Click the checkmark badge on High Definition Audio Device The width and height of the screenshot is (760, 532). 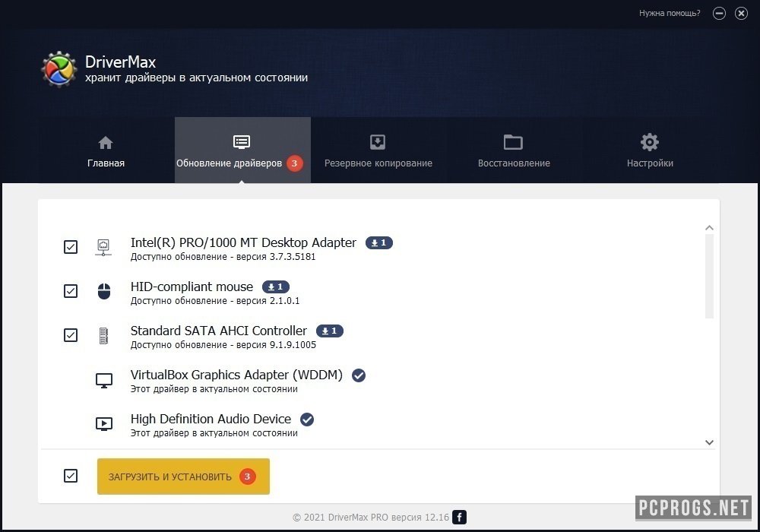click(x=306, y=419)
